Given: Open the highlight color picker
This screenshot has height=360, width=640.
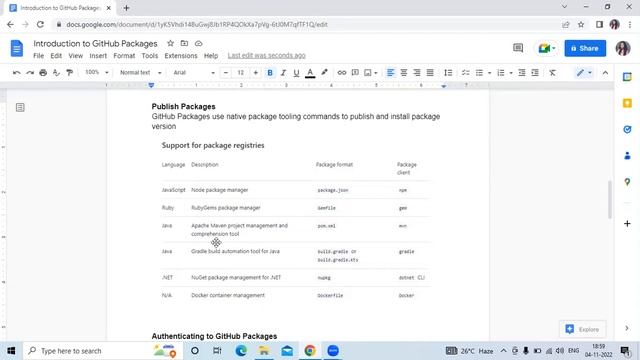Looking at the screenshot, I should pyautogui.click(x=324, y=73).
